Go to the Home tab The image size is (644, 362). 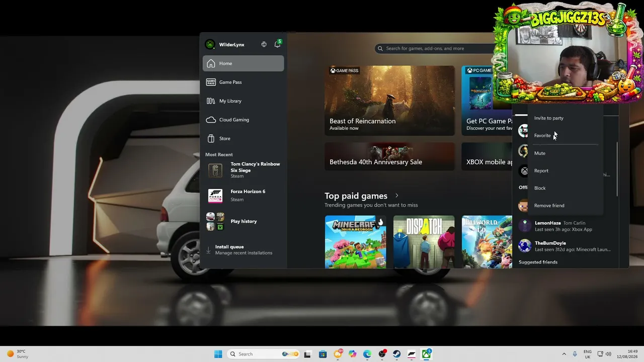coord(244,63)
